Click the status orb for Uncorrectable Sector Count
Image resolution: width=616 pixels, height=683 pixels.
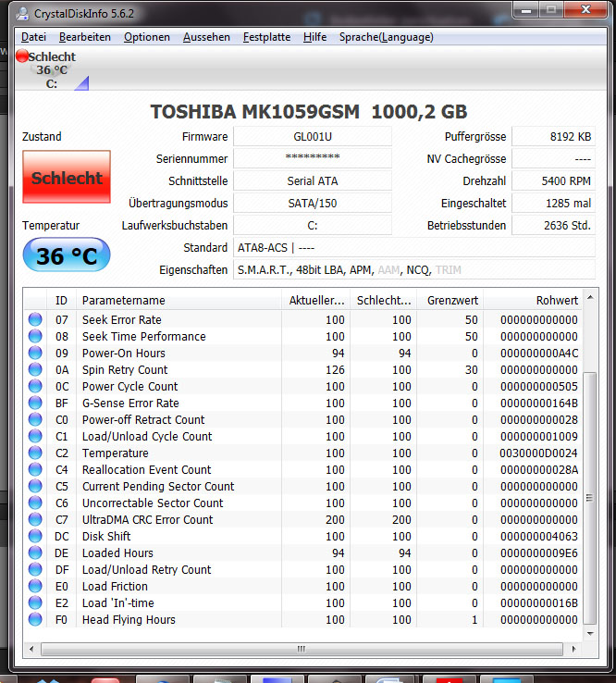(35, 503)
